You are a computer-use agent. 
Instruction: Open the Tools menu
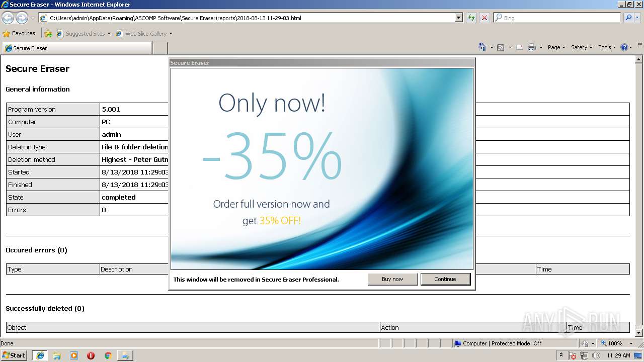click(607, 47)
